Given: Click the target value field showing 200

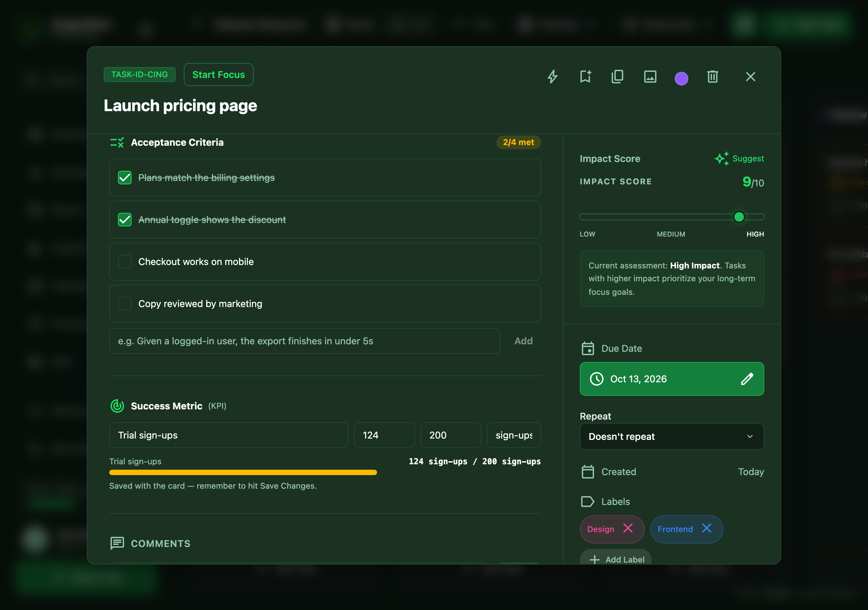Looking at the screenshot, I should tap(451, 435).
